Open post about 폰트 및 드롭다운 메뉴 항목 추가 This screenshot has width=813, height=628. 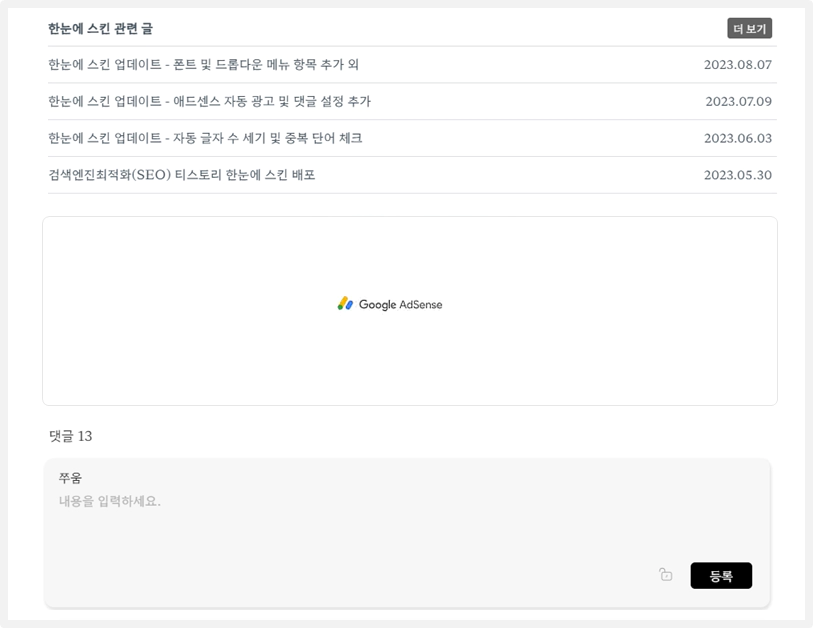click(203, 65)
